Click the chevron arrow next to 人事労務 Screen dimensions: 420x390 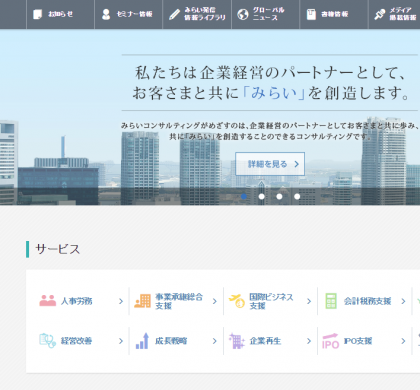[121, 301]
